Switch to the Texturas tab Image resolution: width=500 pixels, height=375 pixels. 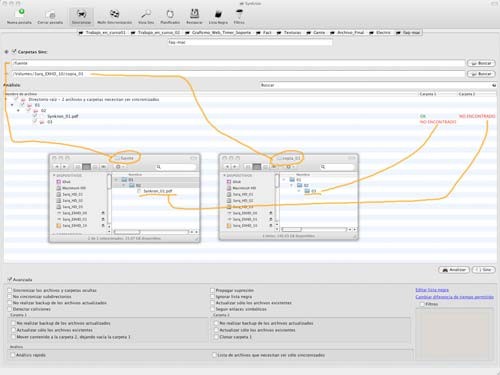click(x=290, y=33)
